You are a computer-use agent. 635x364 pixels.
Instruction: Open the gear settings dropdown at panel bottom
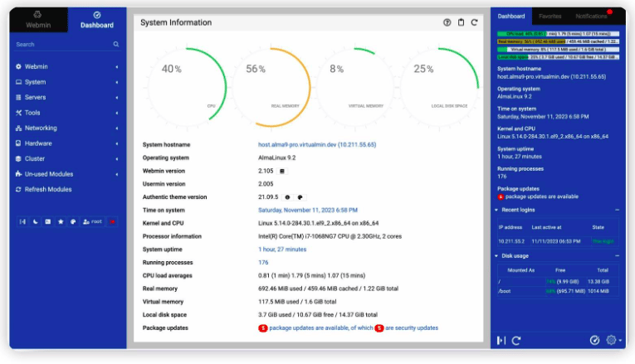[613, 340]
